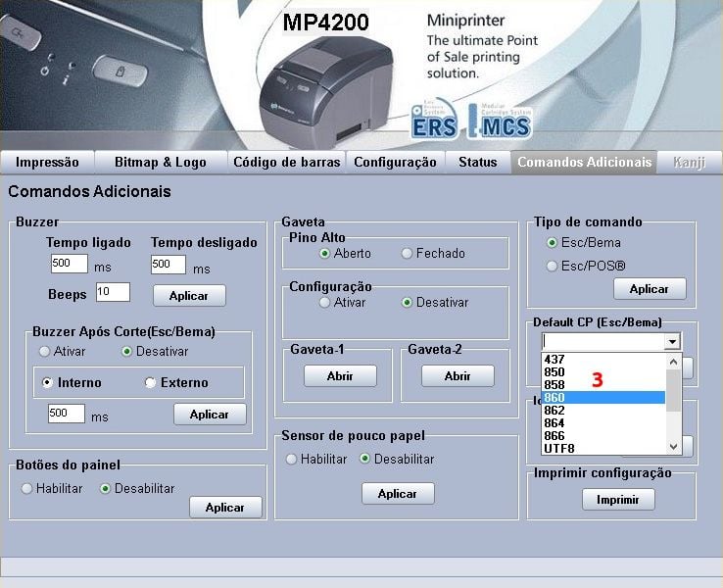Select the Comandos Adicionais tab
The image size is (723, 588).
pos(584,163)
